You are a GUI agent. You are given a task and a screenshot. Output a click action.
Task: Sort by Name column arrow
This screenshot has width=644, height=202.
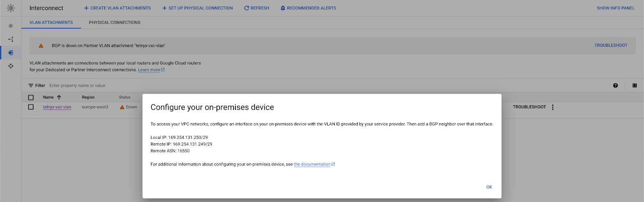click(59, 97)
